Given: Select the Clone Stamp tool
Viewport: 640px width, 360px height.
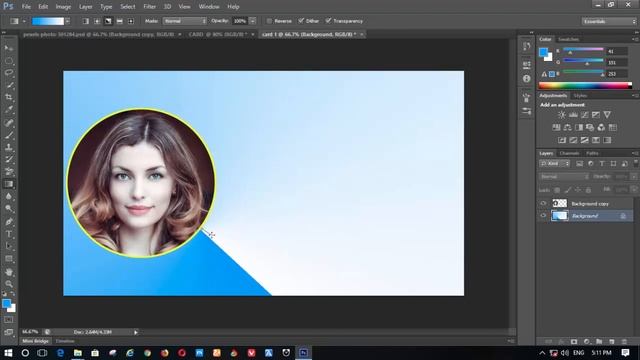Looking at the screenshot, I should pos(9,147).
